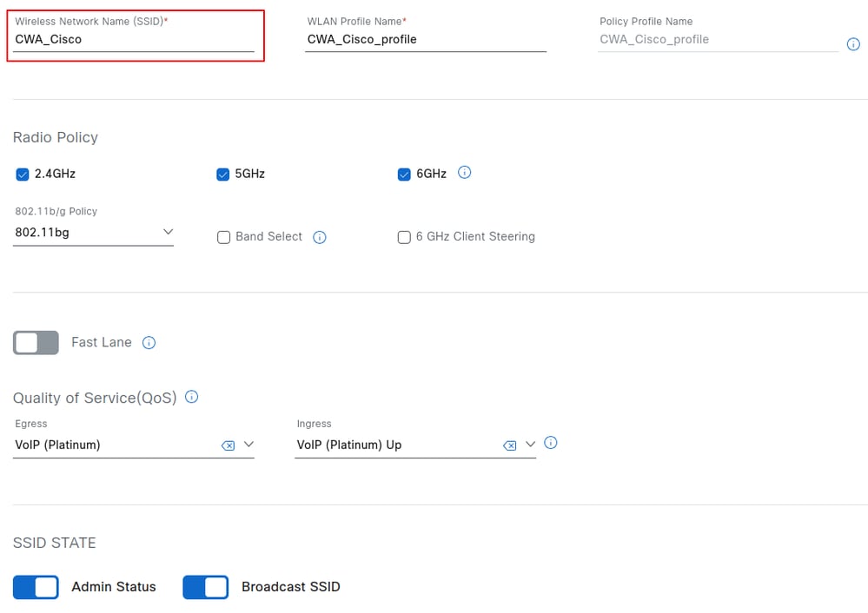Viewport: 868px width, 613px height.
Task: Disable the 6GHz radio policy checkbox
Action: coord(404,175)
